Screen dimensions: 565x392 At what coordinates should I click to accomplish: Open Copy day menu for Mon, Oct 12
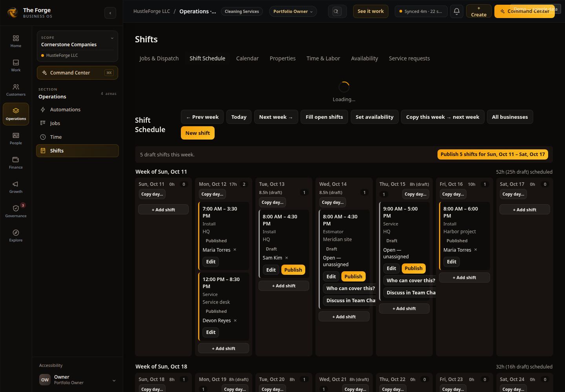[212, 194]
